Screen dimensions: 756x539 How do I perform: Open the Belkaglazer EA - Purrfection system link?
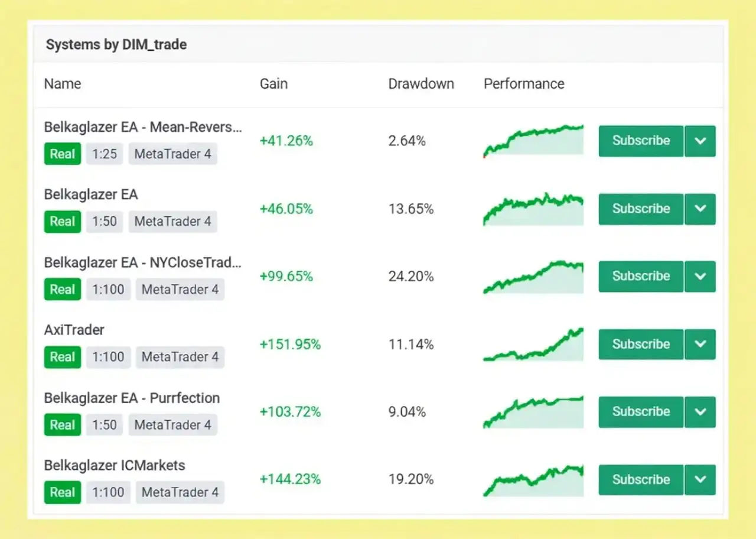[132, 398]
